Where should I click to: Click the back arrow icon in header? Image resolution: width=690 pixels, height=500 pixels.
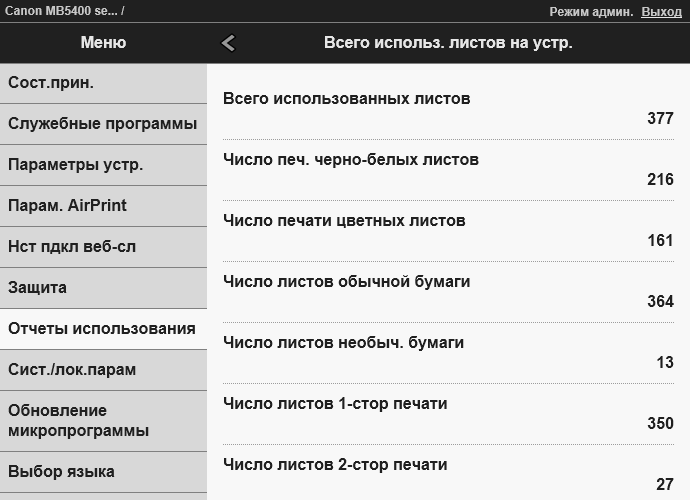coord(228,43)
